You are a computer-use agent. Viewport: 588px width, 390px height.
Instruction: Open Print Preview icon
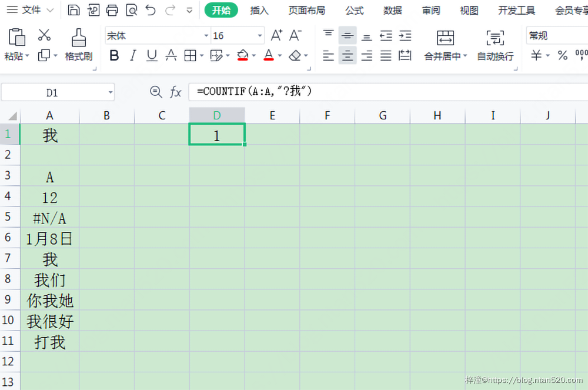(132, 10)
